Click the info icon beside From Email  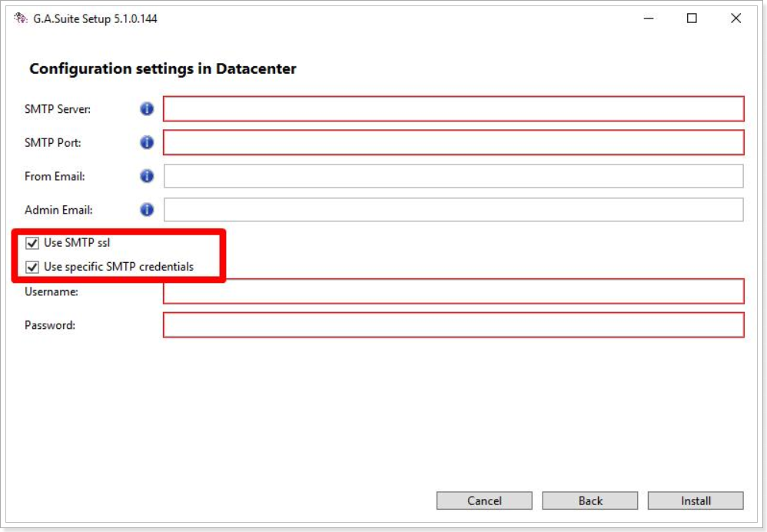(147, 176)
